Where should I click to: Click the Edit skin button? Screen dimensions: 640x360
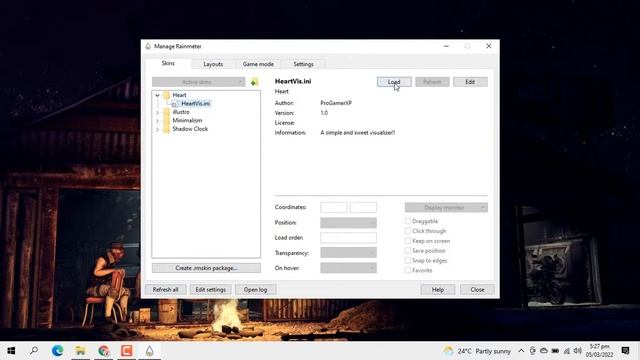pyautogui.click(x=470, y=82)
